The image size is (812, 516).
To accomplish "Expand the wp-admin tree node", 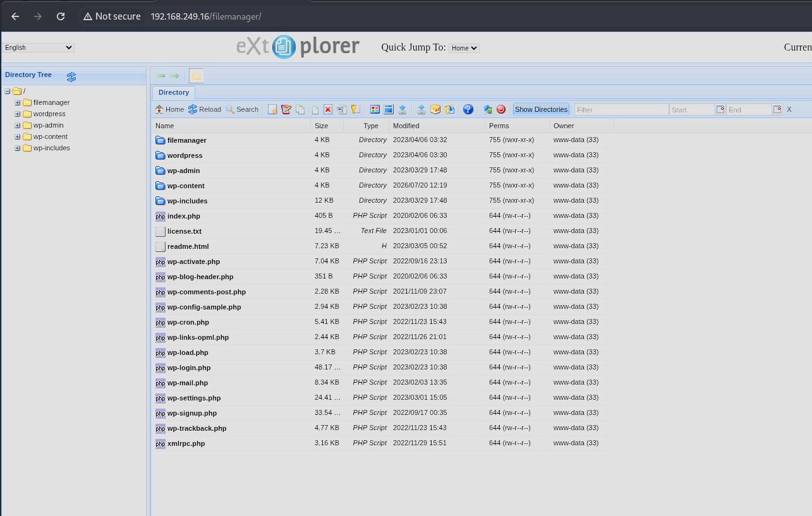I will (x=18, y=125).
